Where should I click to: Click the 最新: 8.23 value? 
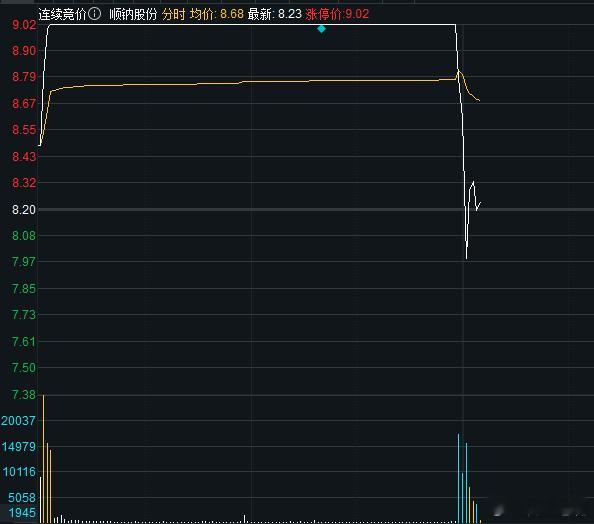275,14
